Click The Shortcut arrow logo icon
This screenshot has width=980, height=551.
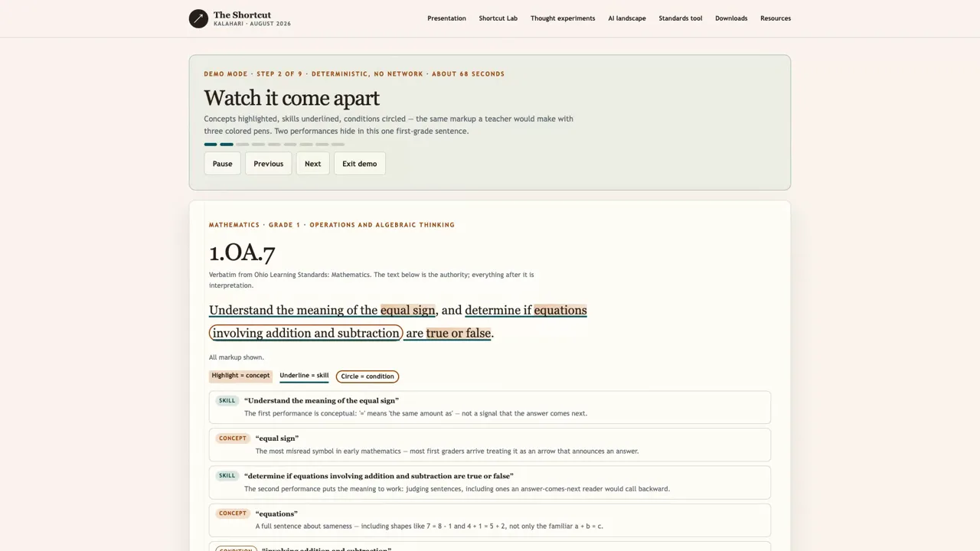point(198,18)
